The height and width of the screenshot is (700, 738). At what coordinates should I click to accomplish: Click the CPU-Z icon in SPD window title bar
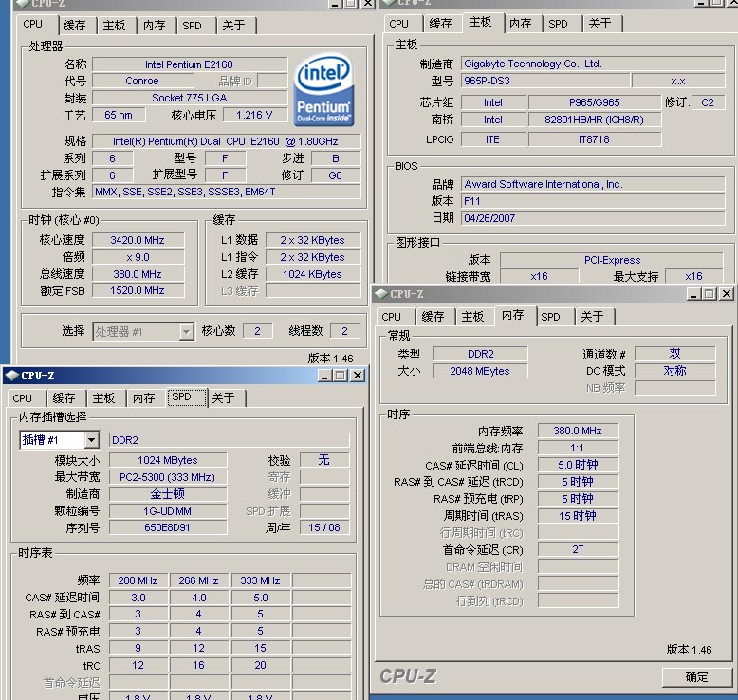click(x=11, y=376)
